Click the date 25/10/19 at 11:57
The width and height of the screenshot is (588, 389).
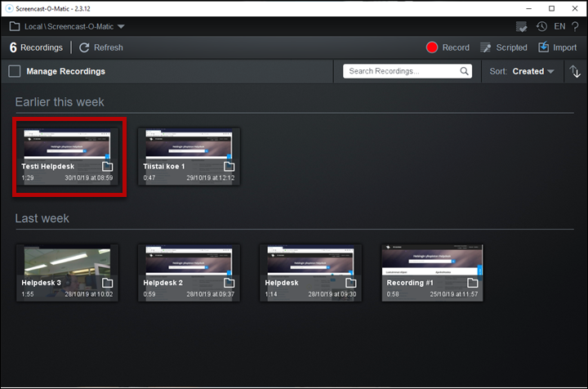coord(454,294)
